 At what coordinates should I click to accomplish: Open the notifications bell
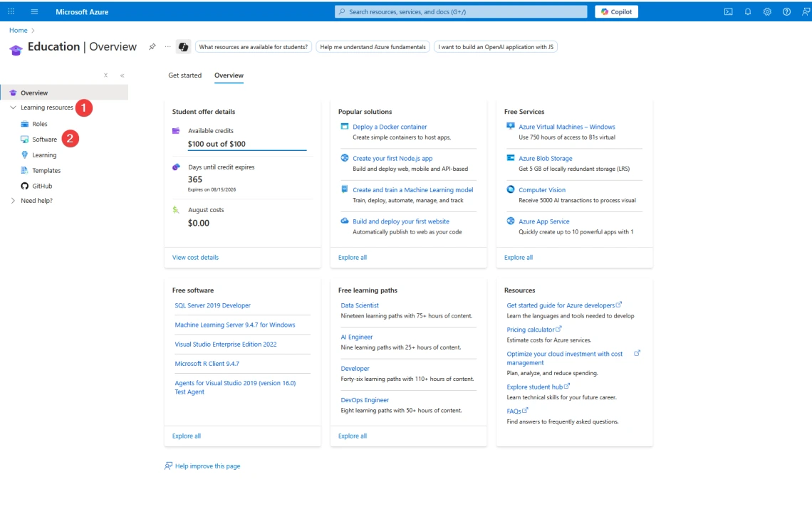coord(748,11)
